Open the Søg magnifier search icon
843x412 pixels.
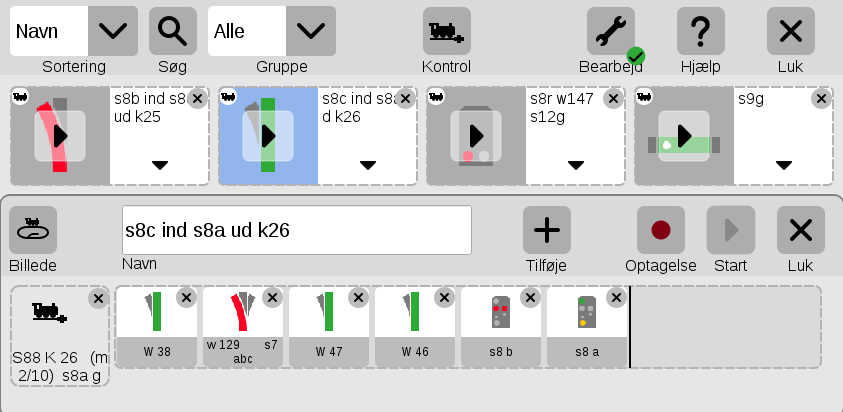click(173, 31)
